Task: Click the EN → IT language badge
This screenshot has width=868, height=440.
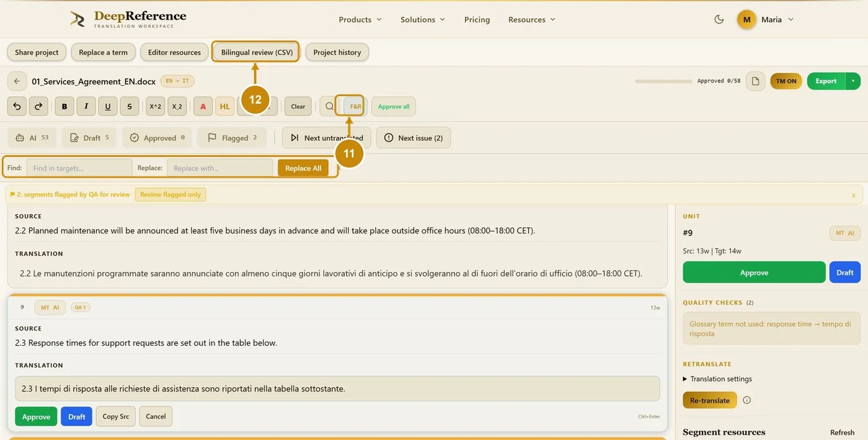Action: pyautogui.click(x=177, y=81)
